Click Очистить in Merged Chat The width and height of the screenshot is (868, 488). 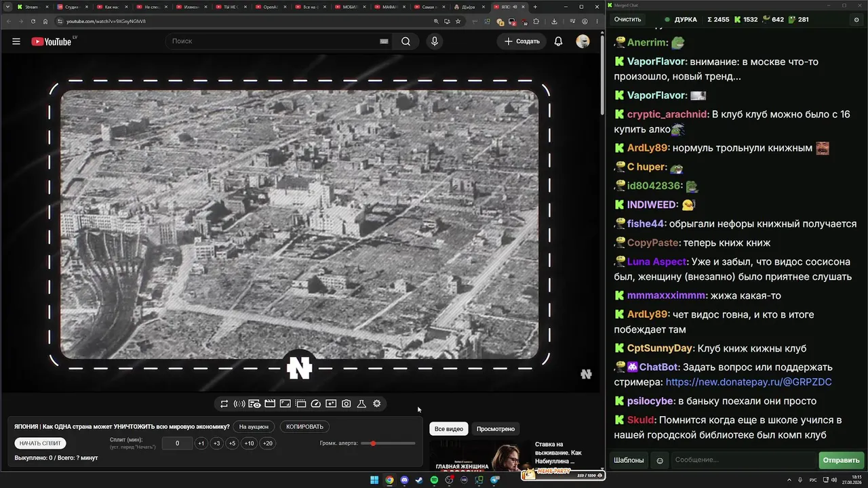627,20
